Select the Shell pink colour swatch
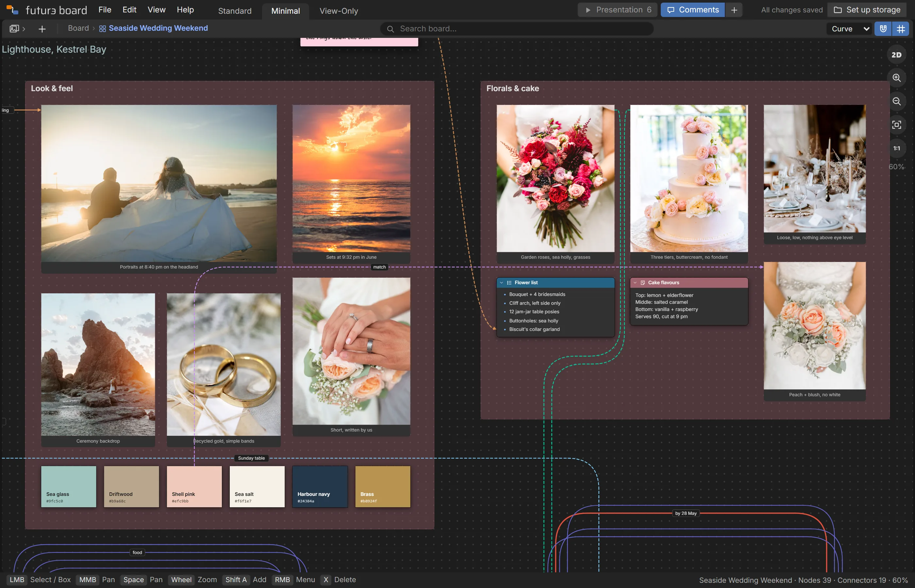 [x=194, y=486]
